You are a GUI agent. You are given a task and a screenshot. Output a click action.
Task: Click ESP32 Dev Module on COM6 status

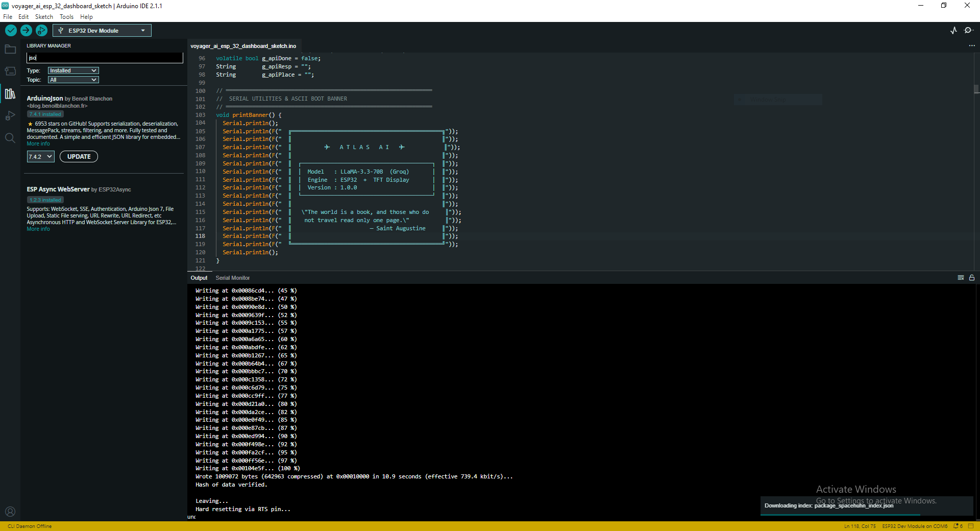point(915,526)
